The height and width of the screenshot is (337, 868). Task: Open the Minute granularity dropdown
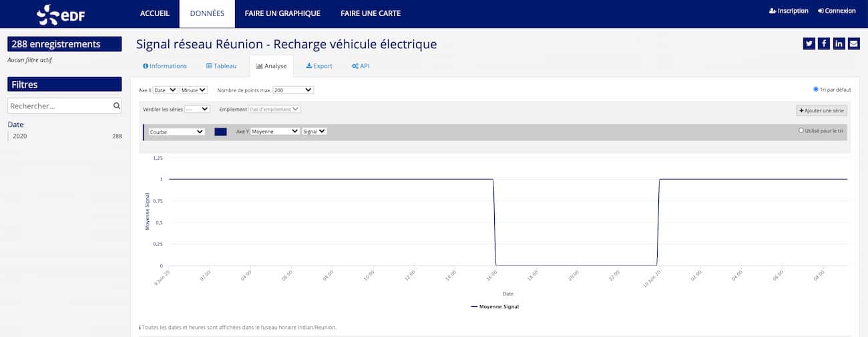point(194,90)
